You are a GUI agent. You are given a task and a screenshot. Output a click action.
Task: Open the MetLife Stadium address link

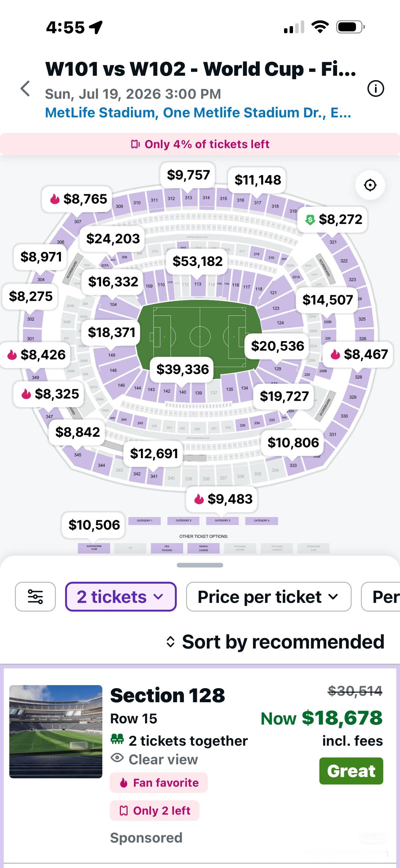[198, 113]
